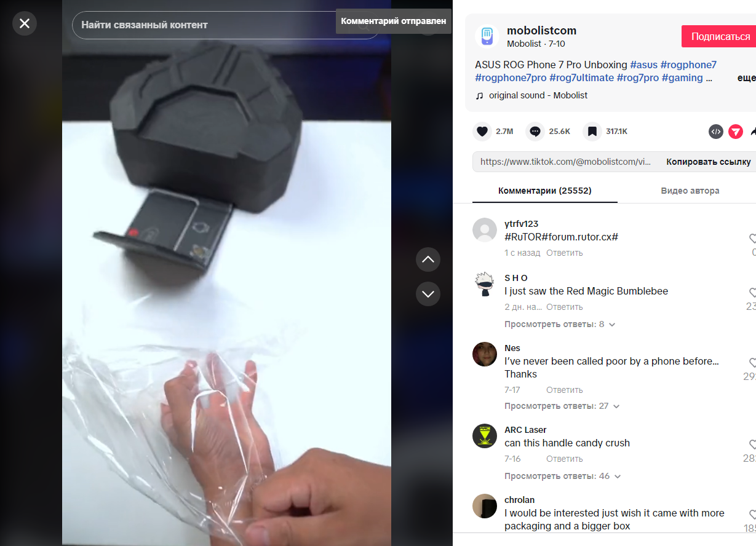This screenshot has width=756, height=546.
Task: Open chrolan commenter avatar
Action: pyautogui.click(x=485, y=506)
